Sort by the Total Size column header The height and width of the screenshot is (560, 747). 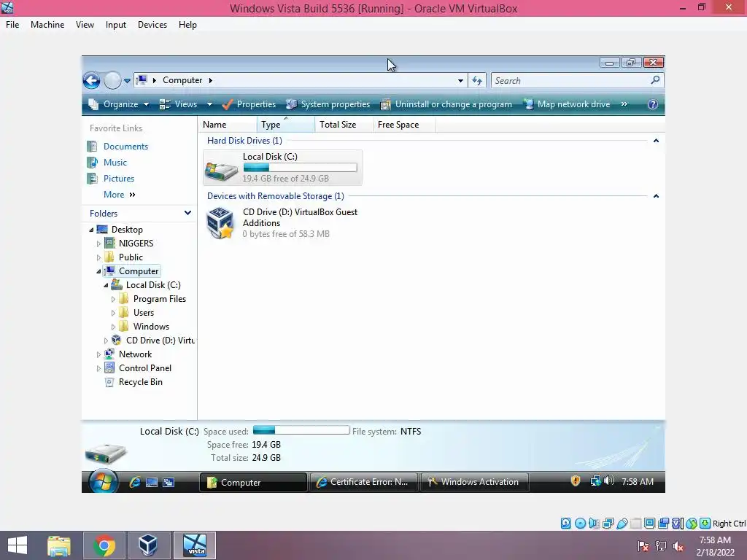click(x=344, y=124)
